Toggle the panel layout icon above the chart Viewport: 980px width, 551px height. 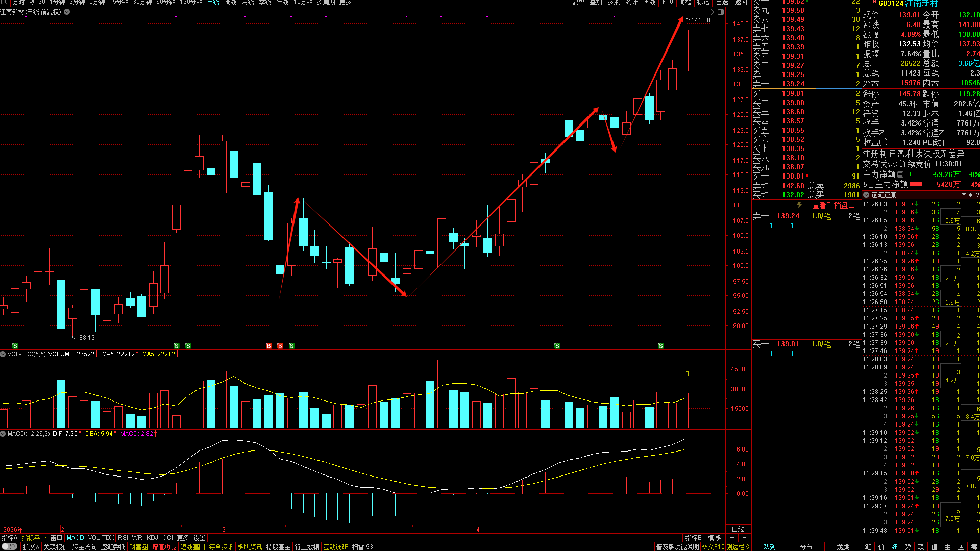click(721, 12)
